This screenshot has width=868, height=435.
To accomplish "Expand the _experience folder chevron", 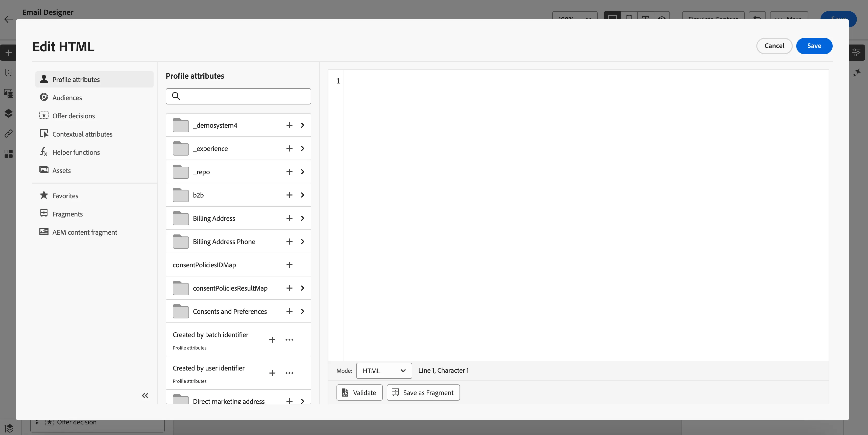I will [x=303, y=148].
